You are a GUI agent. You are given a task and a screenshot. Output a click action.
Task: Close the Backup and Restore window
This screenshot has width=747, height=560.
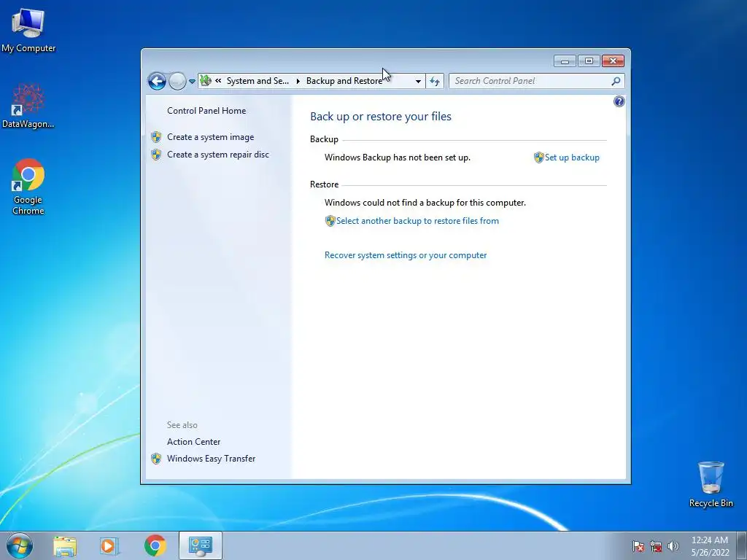click(x=613, y=61)
